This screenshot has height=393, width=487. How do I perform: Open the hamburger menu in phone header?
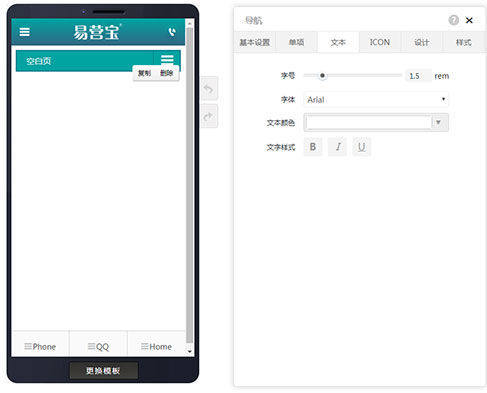click(x=24, y=32)
